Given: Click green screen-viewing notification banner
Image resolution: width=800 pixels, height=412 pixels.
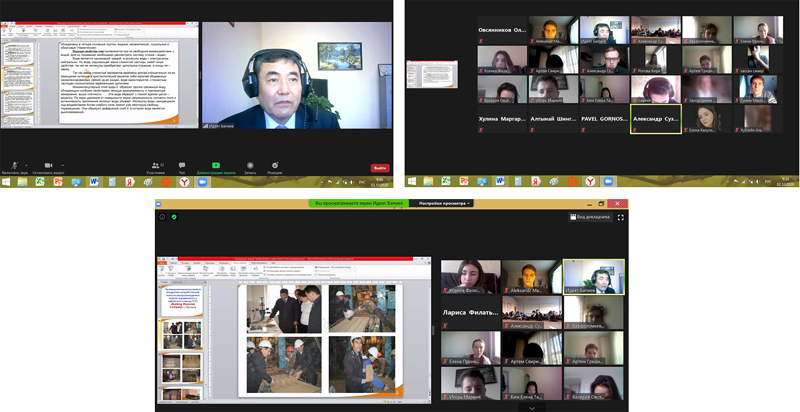Looking at the screenshot, I should [359, 203].
